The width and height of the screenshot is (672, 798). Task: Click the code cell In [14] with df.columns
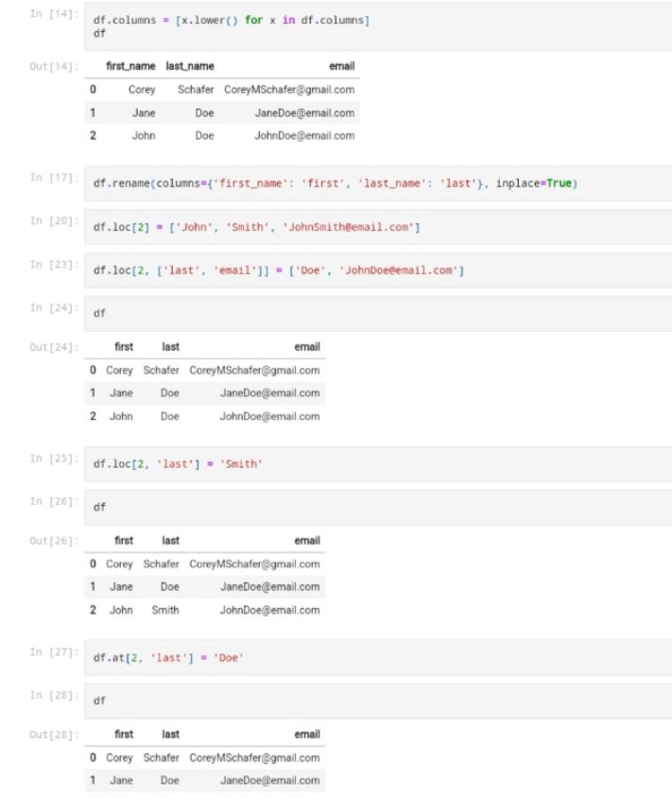pyautogui.click(x=378, y=26)
